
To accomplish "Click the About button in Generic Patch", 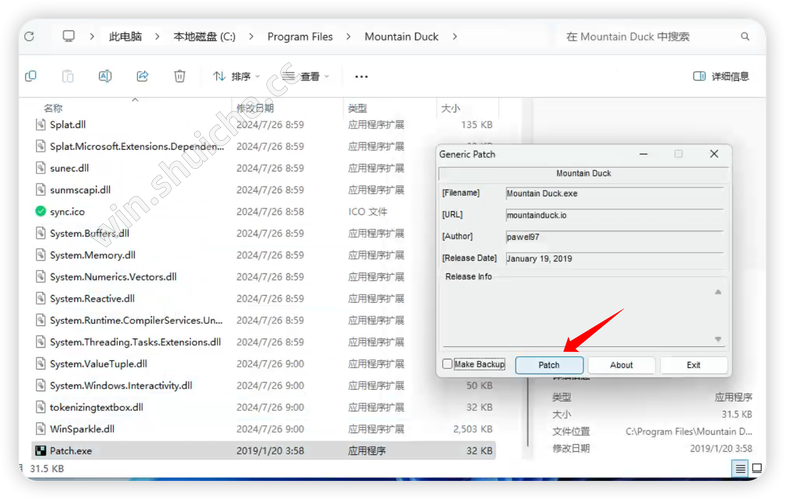I will tap(621, 365).
